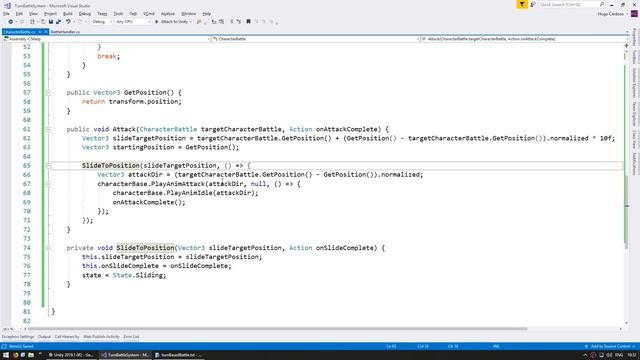
Task: Open the Any CPU platform dropdown
Action: [133, 22]
